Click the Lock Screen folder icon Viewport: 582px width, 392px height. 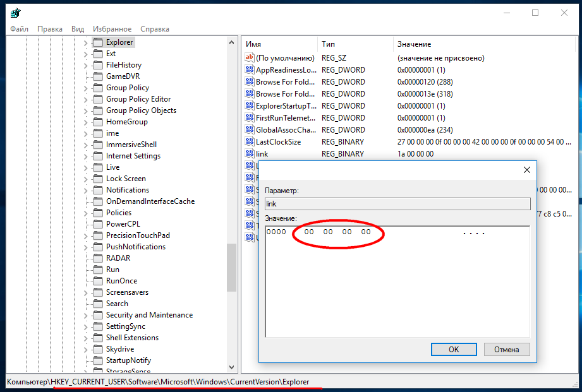point(98,179)
